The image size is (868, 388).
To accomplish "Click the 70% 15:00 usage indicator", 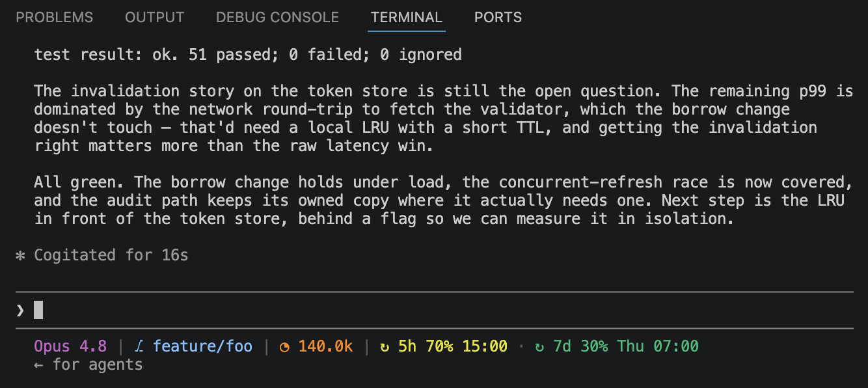I will 467,346.
